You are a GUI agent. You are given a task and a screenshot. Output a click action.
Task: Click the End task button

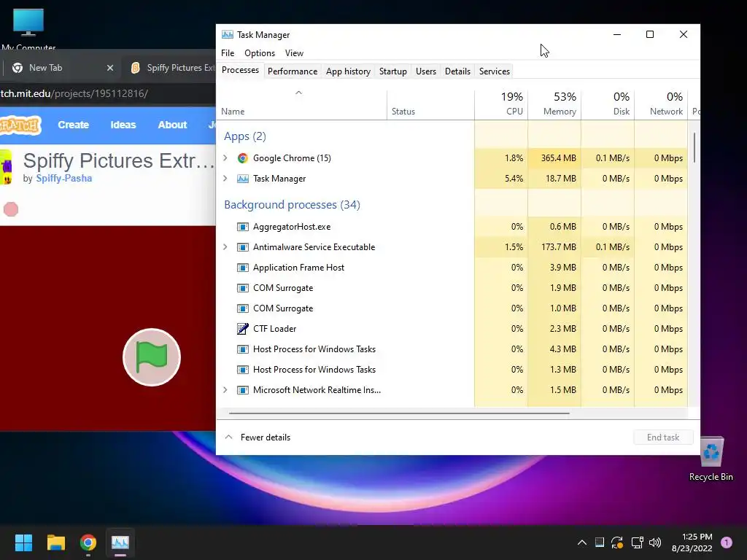click(663, 437)
